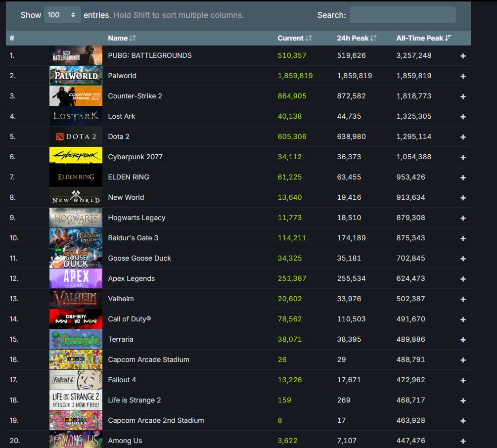Sort the table by Name column
497x448 pixels.
pyautogui.click(x=122, y=38)
